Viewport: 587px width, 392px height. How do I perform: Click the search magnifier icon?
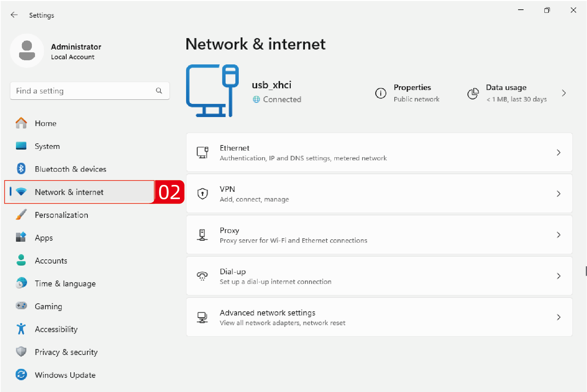159,91
